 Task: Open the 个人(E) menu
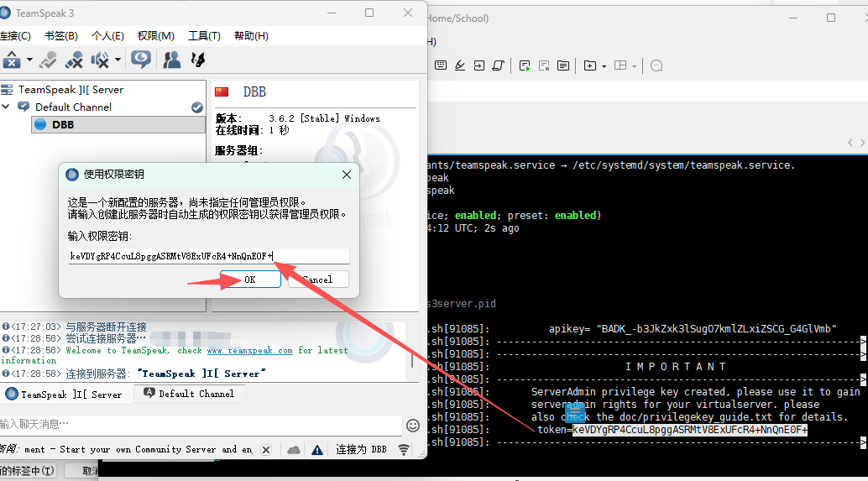[x=107, y=36]
